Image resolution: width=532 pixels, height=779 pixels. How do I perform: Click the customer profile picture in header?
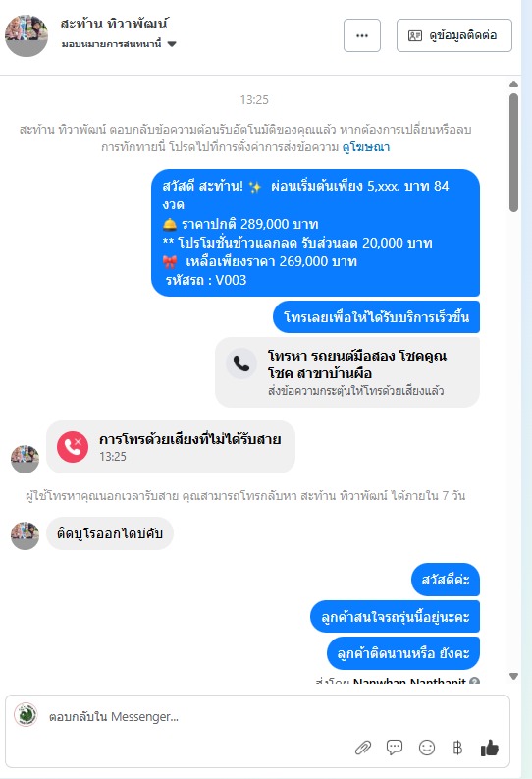[x=27, y=35]
